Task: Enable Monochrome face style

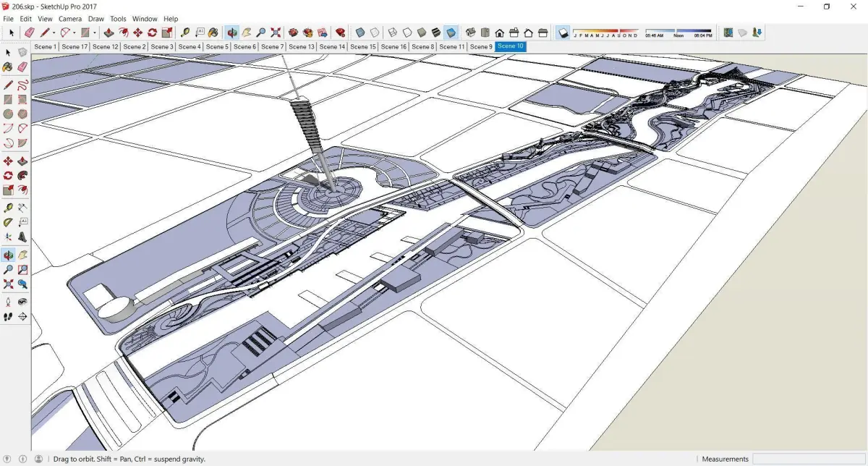Action: coord(451,33)
